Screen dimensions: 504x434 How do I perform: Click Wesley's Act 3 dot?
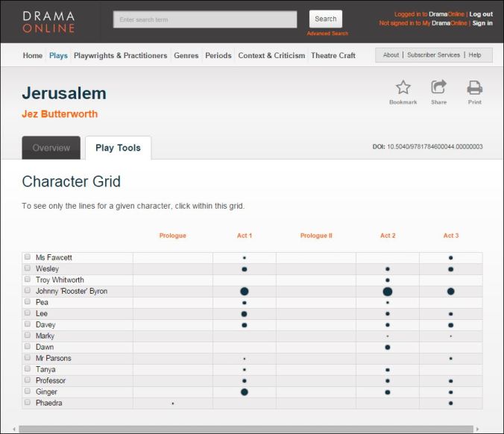click(450, 269)
